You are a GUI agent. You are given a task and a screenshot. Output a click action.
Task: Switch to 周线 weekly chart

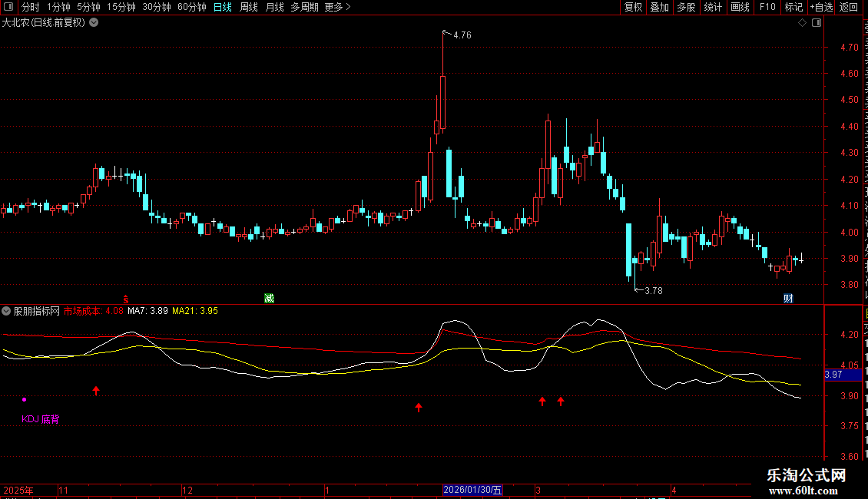249,7
